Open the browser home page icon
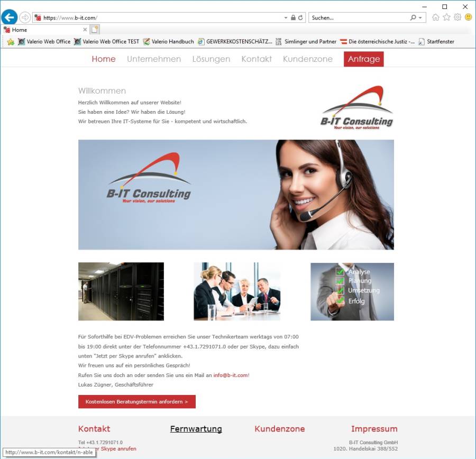 [435, 17]
